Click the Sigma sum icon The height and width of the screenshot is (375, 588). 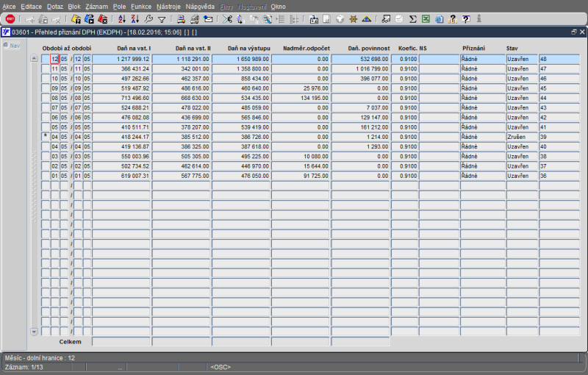pyautogui.click(x=413, y=19)
